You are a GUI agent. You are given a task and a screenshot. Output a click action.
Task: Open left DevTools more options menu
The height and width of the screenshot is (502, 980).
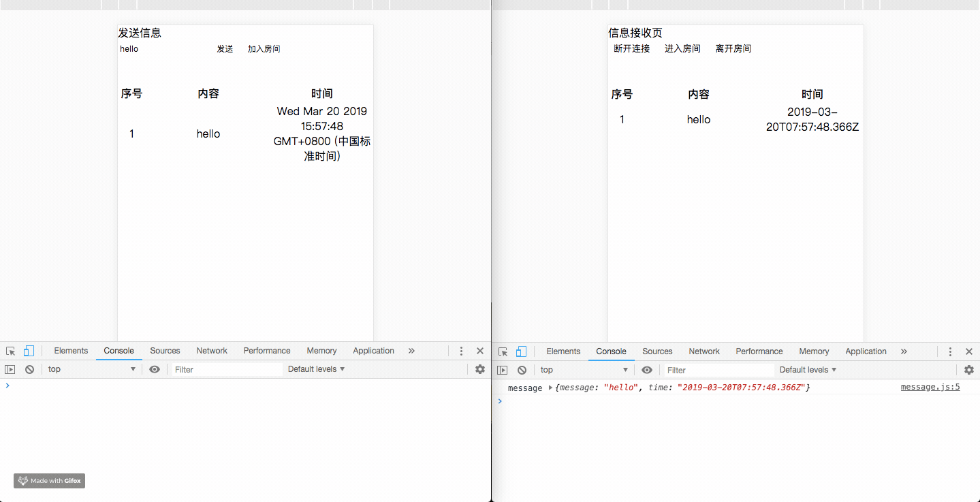click(x=461, y=351)
